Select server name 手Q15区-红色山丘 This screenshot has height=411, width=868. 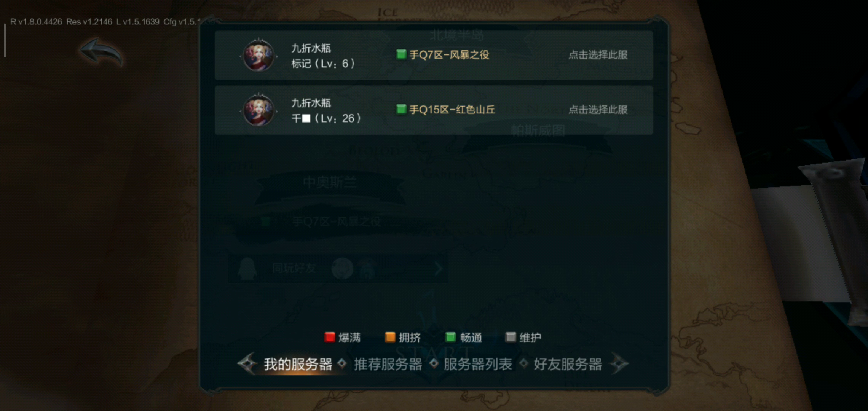click(x=452, y=110)
